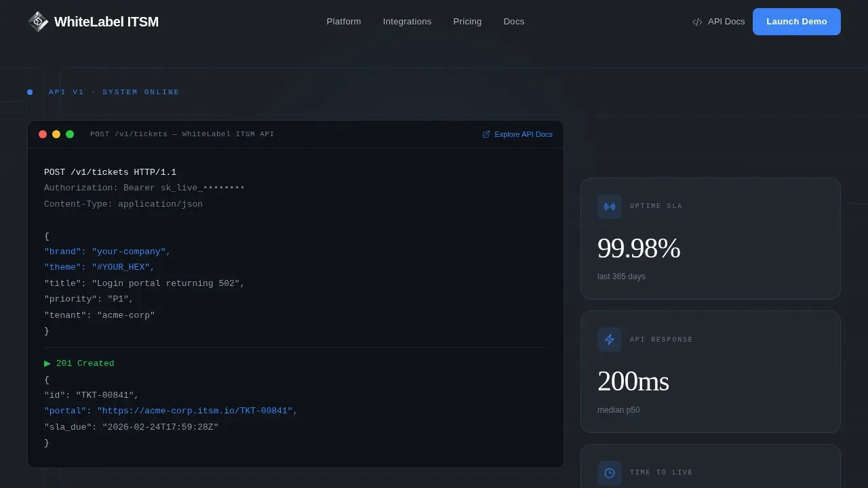Click the '"priority": "P1"' line

[x=89, y=300]
